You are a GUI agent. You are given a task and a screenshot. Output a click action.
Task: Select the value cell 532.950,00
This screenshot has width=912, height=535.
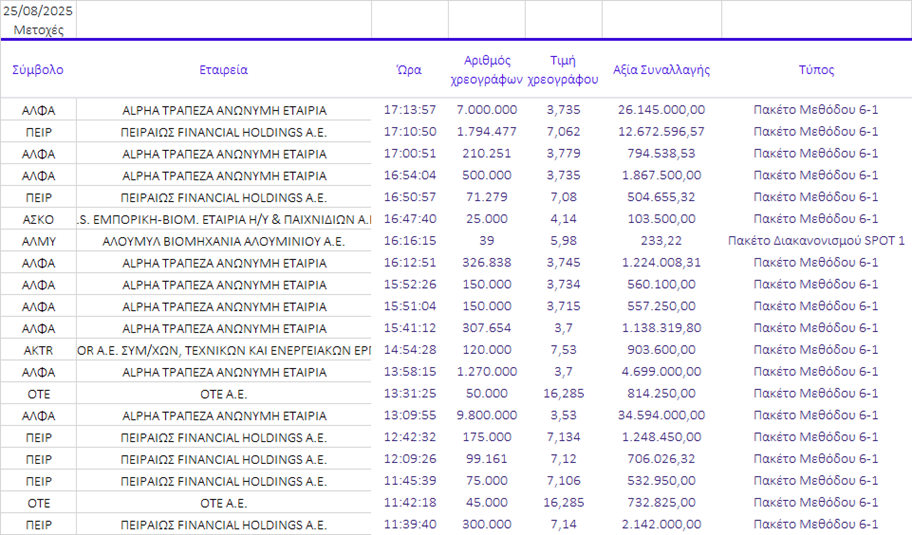661,481
